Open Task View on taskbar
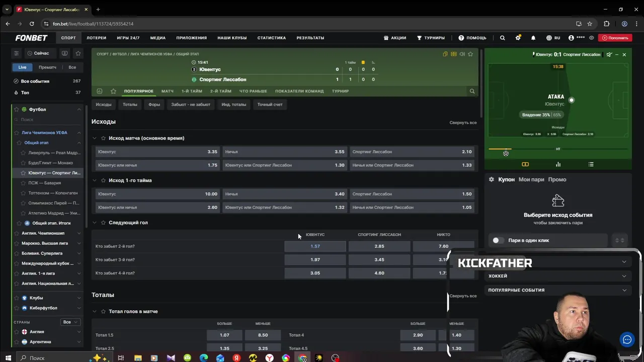644x362 pixels. pos(121,358)
